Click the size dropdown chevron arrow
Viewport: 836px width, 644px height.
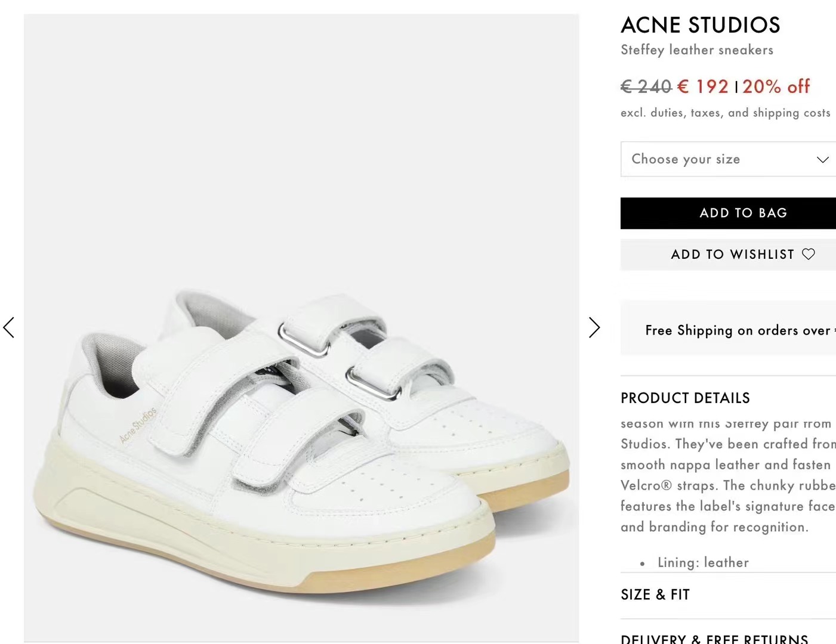823,159
